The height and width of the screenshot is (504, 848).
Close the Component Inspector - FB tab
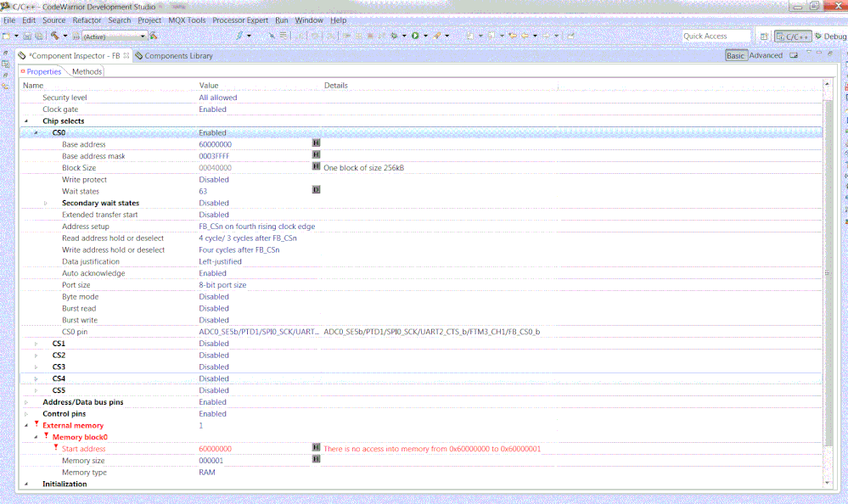click(x=126, y=56)
